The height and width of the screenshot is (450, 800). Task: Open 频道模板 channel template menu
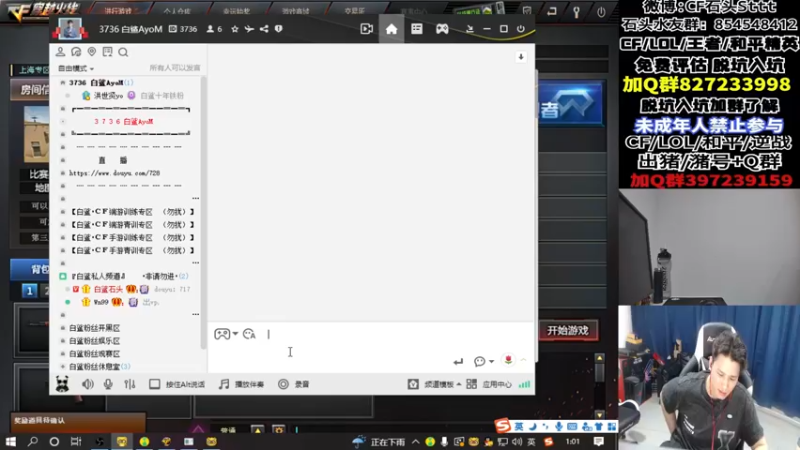coord(435,384)
